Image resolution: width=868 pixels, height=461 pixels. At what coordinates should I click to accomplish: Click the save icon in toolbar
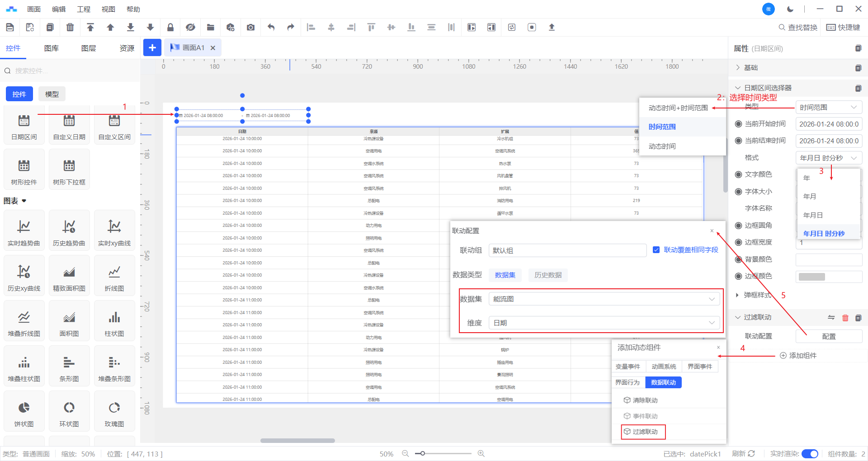[9, 28]
